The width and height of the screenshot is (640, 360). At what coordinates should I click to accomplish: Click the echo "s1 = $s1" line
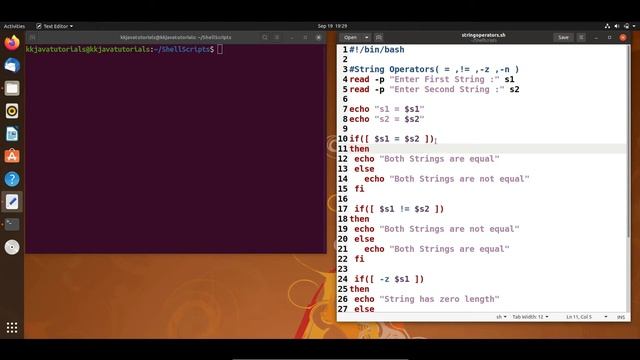(x=387, y=109)
